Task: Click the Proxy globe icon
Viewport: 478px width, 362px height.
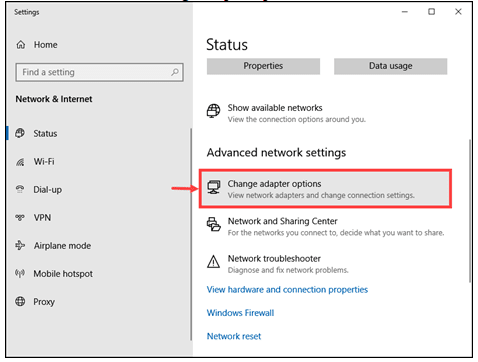Action: coord(20,301)
